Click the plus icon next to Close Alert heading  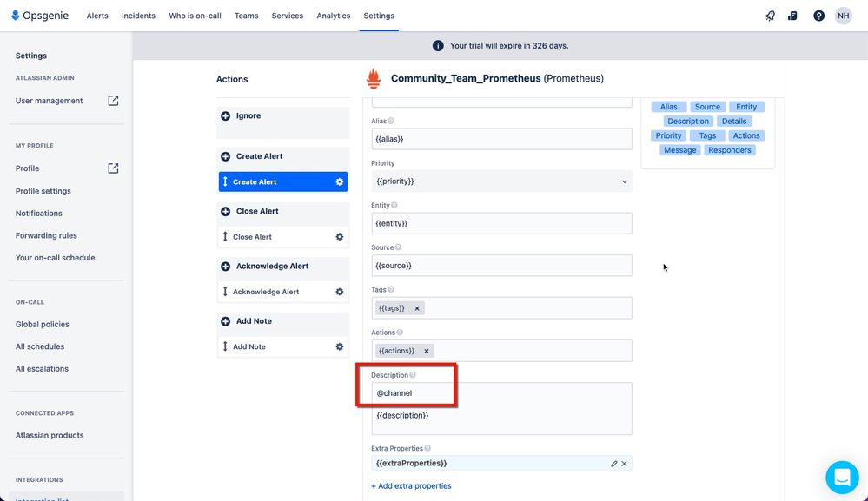225,211
